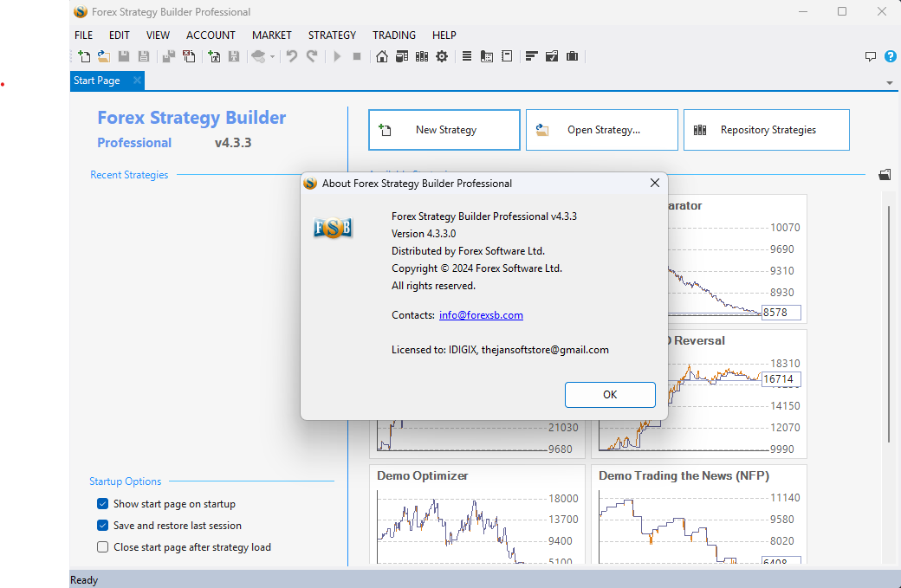The image size is (901, 588).
Task: Click the Save All stacked disks icon
Action: point(168,56)
